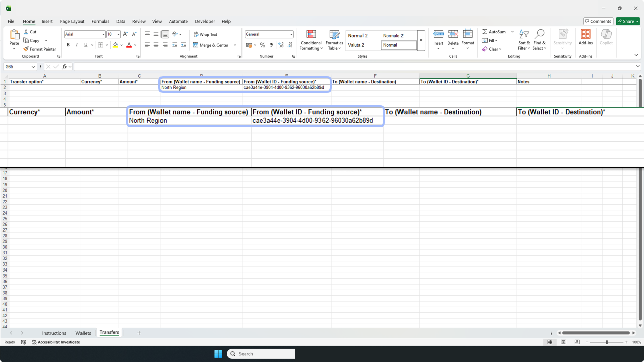Click Accessibility Investigate status bar icon

34,342
